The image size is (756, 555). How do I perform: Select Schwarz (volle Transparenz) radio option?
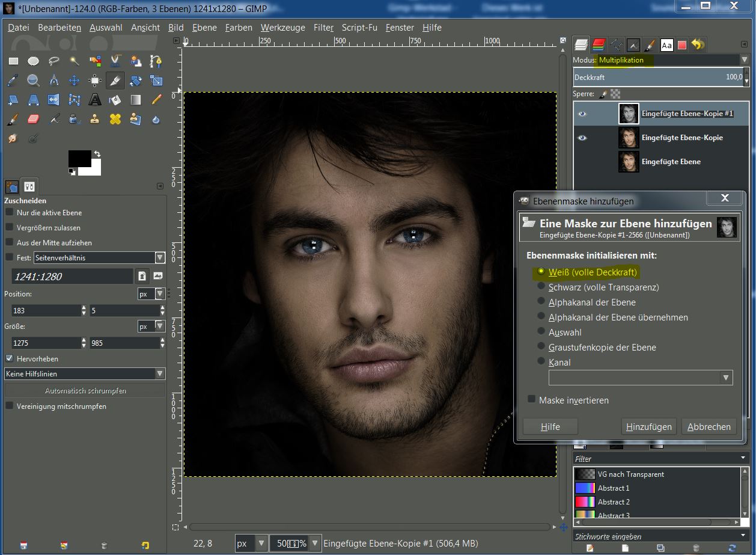coord(541,287)
